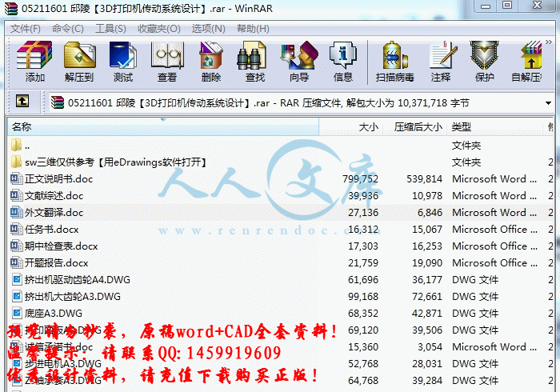Viewport: 560px width, 392px height.
Task: Click the packed size value 10,978
Action: (x=427, y=196)
